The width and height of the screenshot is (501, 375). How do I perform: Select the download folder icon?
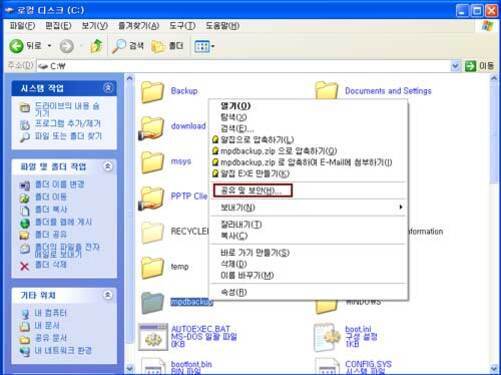click(152, 127)
